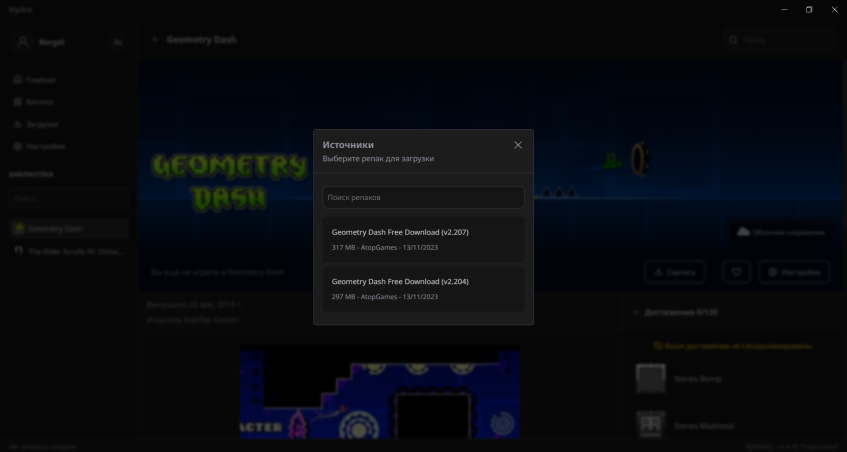Viewport: 847px width, 452px height.
Task: Restore down the Hydra window
Action: point(809,10)
